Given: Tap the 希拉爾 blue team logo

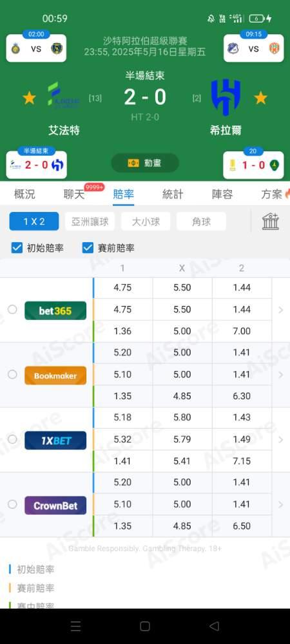Looking at the screenshot, I should pyautogui.click(x=226, y=97).
